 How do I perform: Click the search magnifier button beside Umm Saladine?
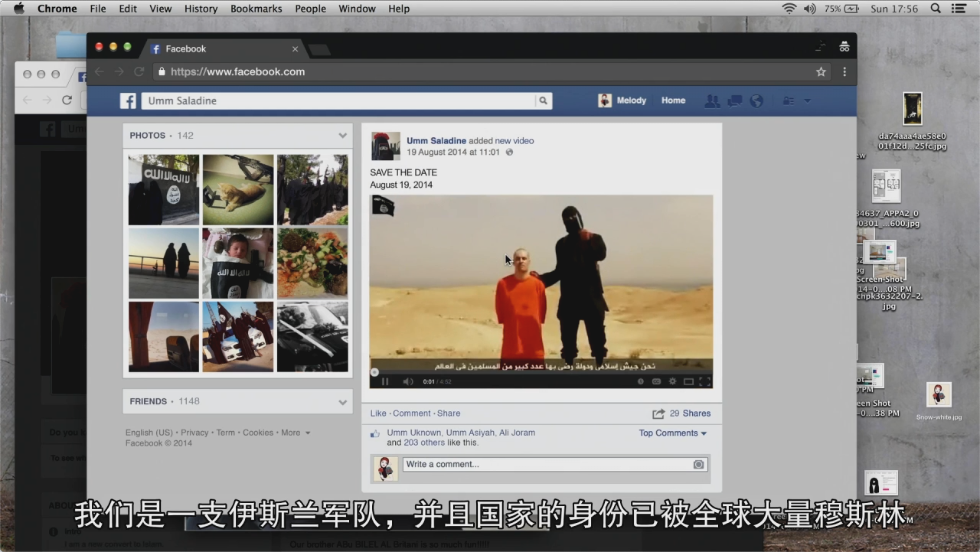[543, 101]
